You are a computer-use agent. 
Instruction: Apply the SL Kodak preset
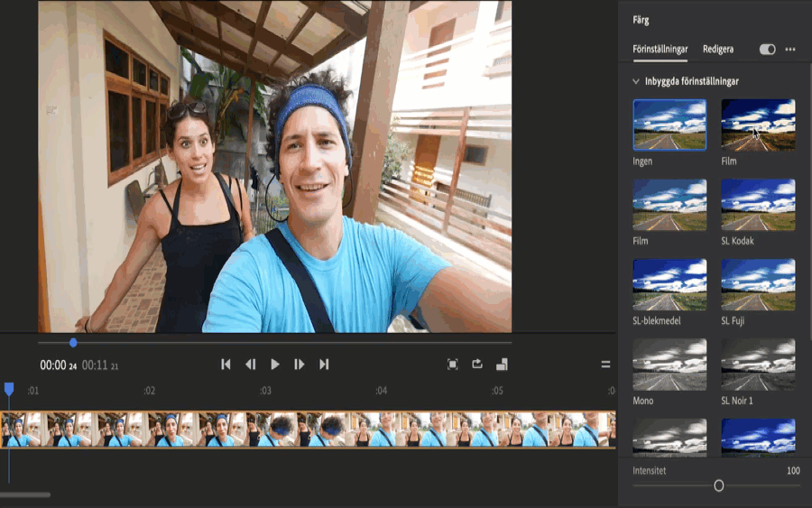[x=758, y=204]
